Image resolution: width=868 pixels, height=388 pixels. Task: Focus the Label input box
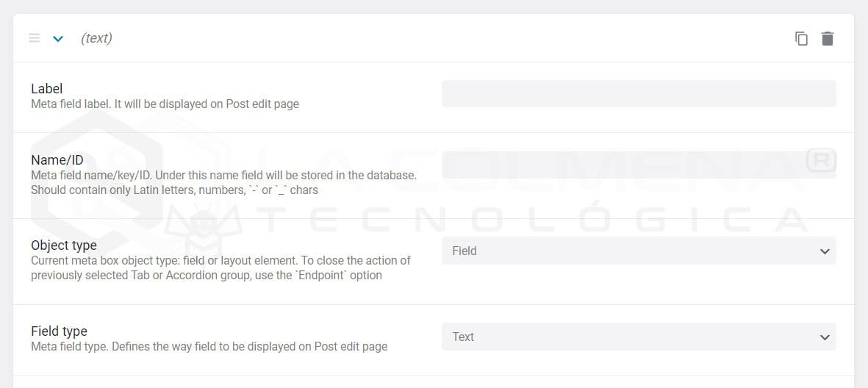[638, 94]
